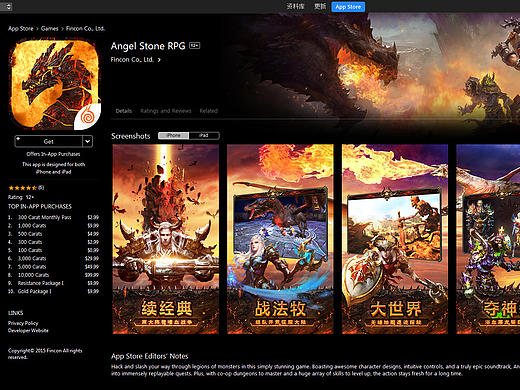Click App Store breadcrumb link
520x390 pixels.
[x=21, y=28]
